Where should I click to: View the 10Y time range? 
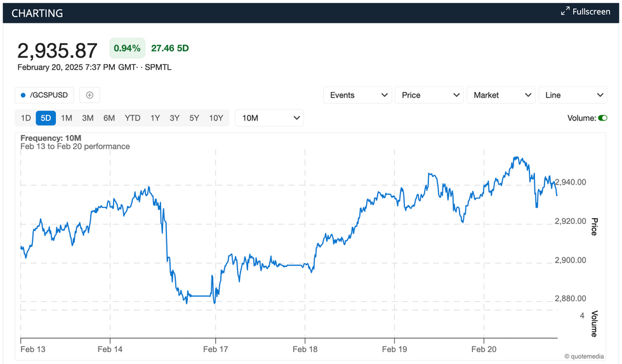[216, 118]
